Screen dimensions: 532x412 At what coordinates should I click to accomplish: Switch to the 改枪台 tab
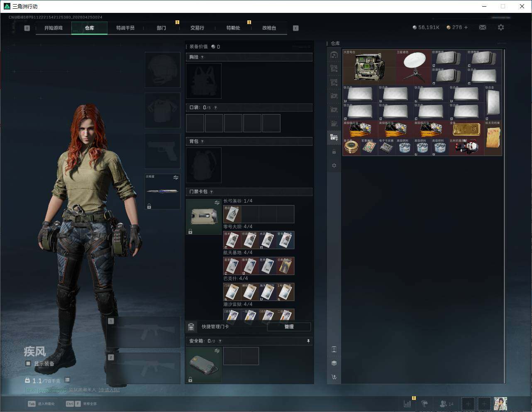[269, 28]
